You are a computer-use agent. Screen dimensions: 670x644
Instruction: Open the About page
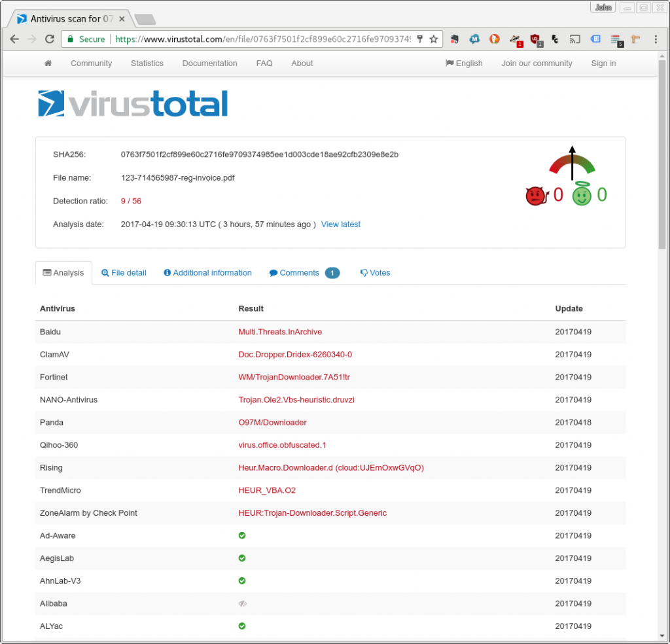[x=302, y=63]
